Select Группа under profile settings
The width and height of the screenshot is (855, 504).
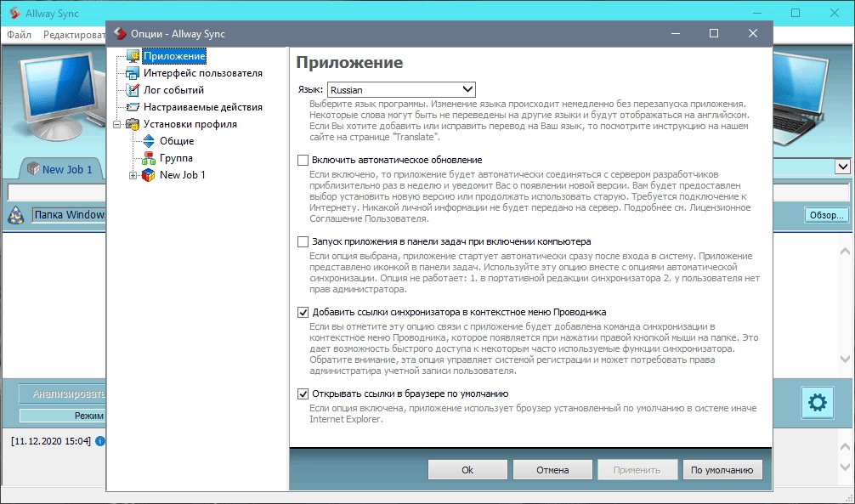coord(176,158)
